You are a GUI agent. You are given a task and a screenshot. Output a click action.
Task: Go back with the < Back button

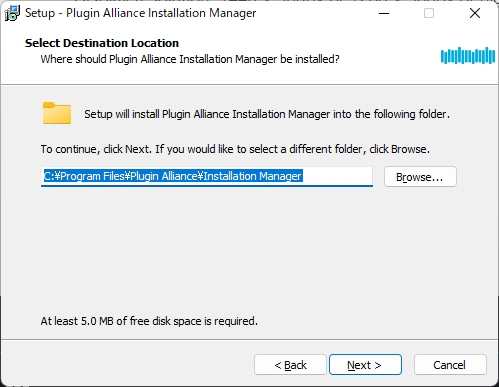pos(290,365)
